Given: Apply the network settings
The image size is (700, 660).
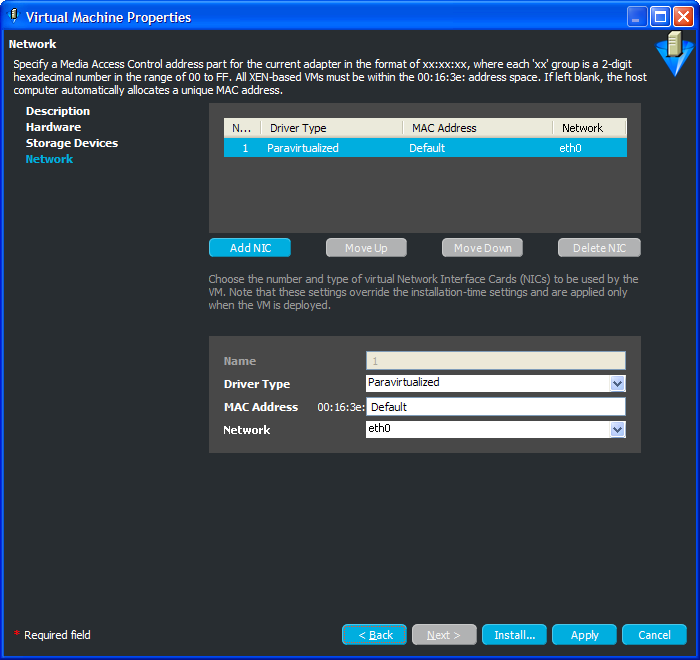Looking at the screenshot, I should pos(584,635).
